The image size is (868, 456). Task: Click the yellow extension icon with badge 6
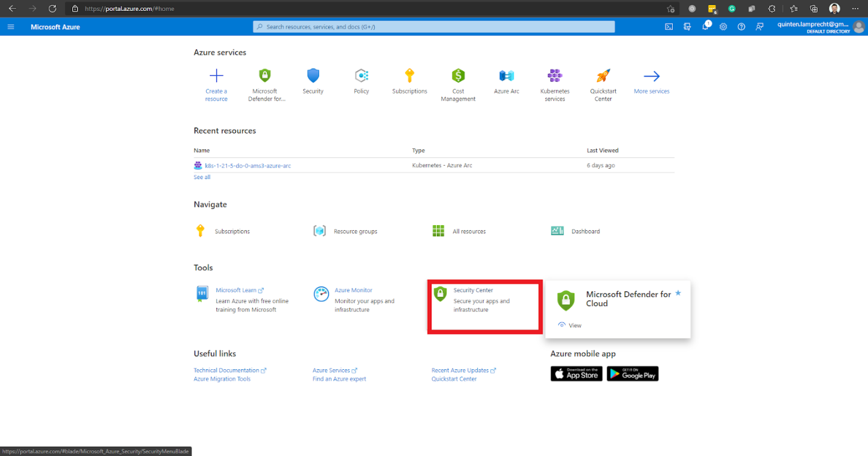point(712,9)
